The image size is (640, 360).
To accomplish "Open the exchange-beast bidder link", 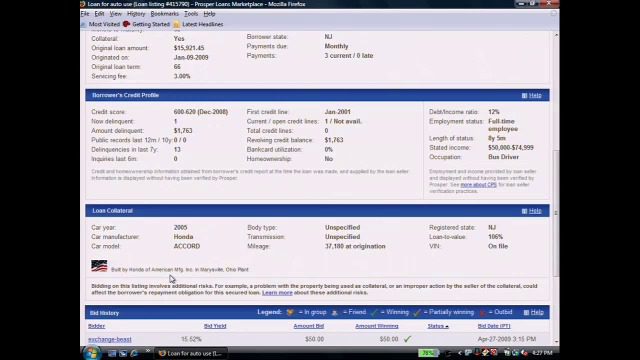I will click(110, 339).
